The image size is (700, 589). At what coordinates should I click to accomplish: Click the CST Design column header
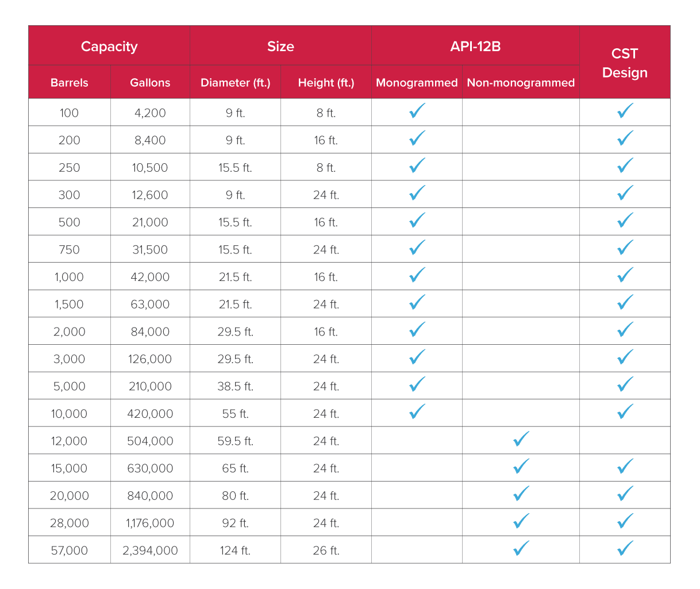(x=625, y=63)
